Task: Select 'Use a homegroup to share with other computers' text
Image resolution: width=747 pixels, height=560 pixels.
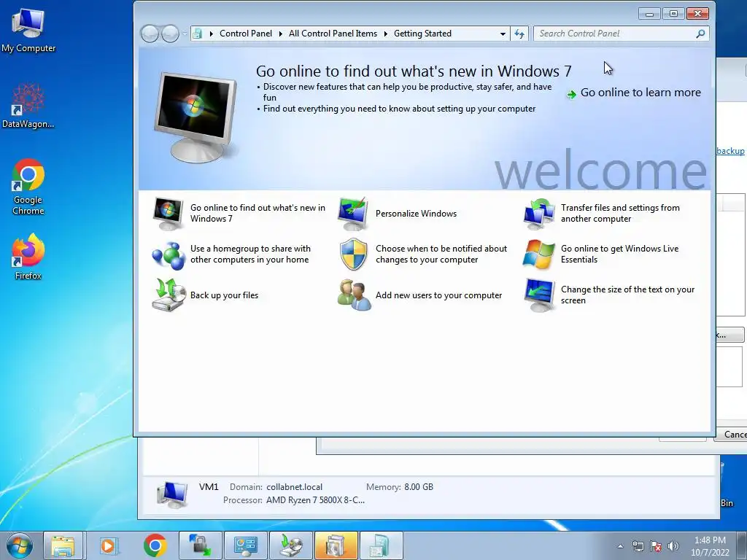Action: point(250,254)
